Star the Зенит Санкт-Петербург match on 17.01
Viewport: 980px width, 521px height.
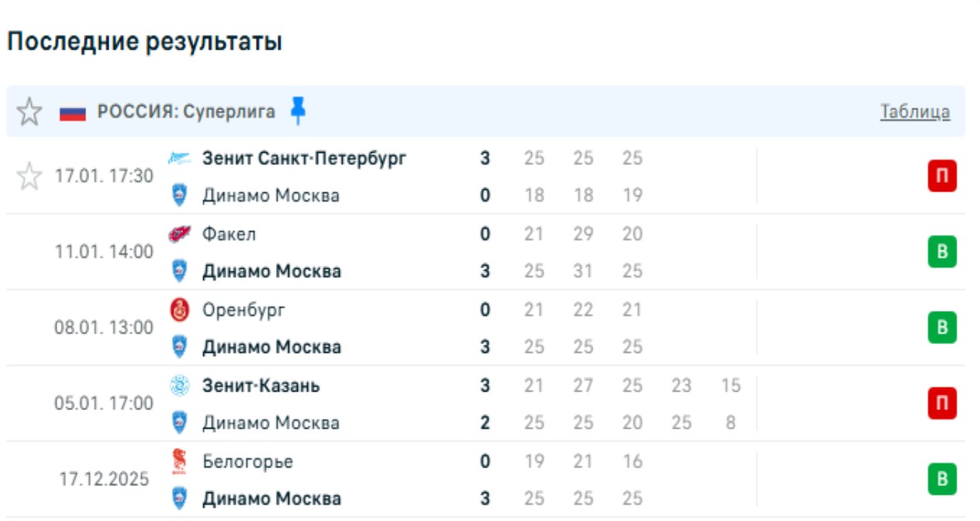pos(29,177)
